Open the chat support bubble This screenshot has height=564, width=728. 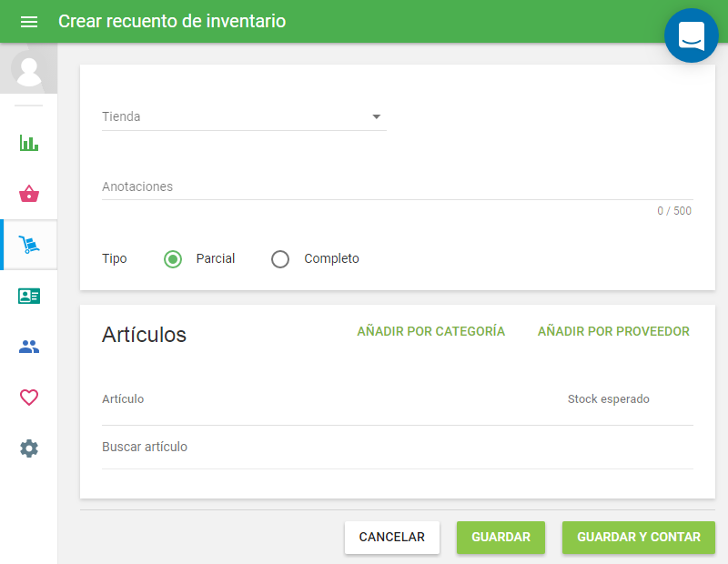click(x=691, y=35)
